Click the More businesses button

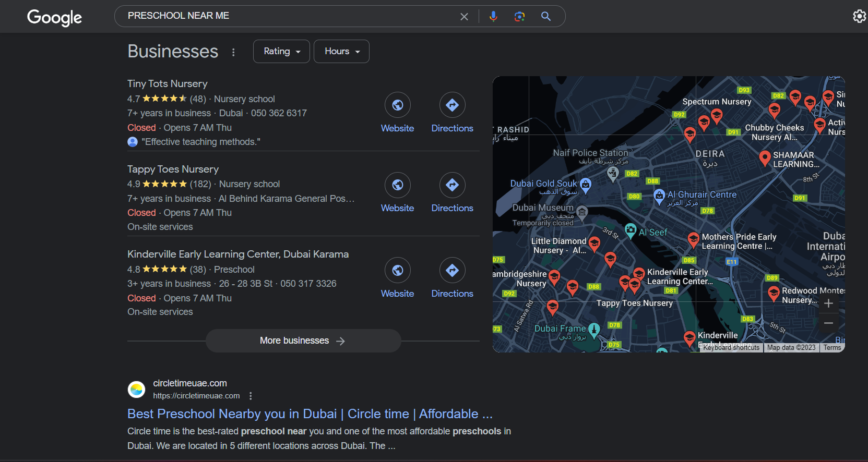(x=303, y=341)
